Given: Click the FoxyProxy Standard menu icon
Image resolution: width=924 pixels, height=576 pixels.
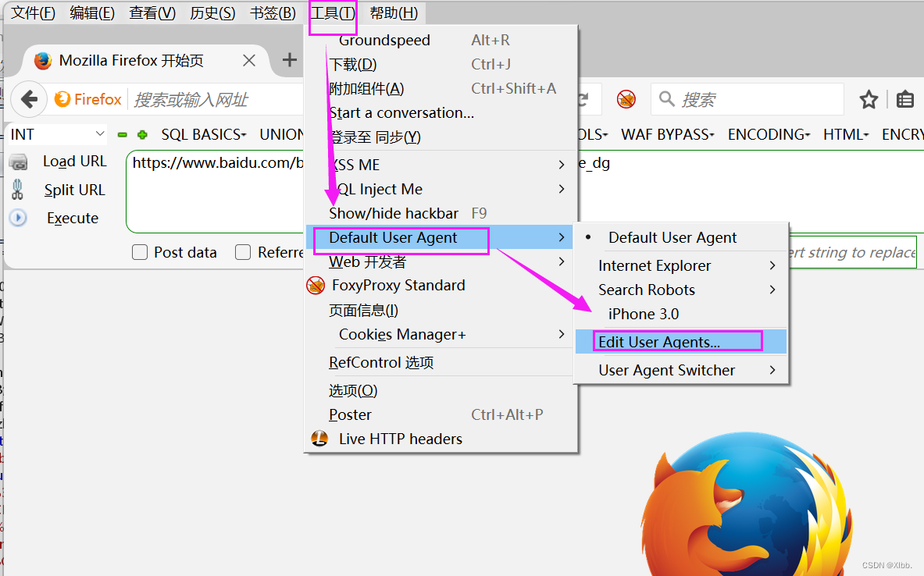Looking at the screenshot, I should 316,286.
